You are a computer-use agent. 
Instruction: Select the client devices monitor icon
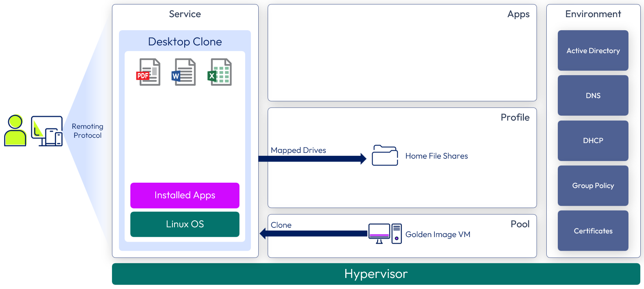[x=47, y=131]
